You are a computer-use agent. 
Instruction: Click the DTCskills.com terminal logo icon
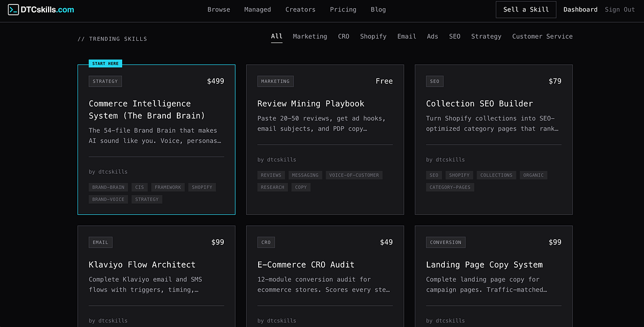coord(13,9)
